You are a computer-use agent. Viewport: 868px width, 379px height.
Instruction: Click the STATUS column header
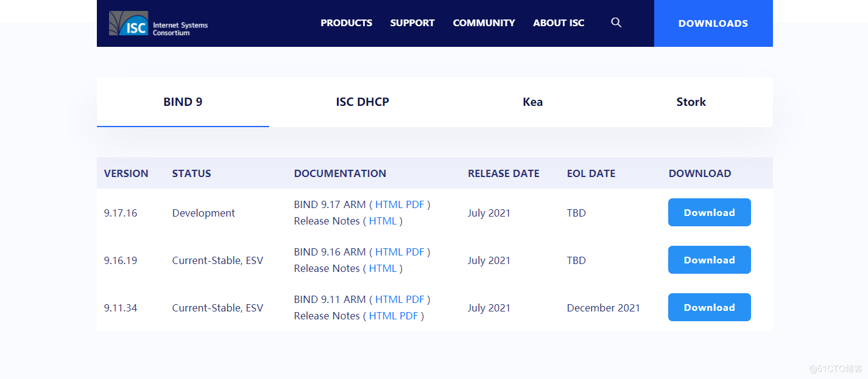click(191, 173)
